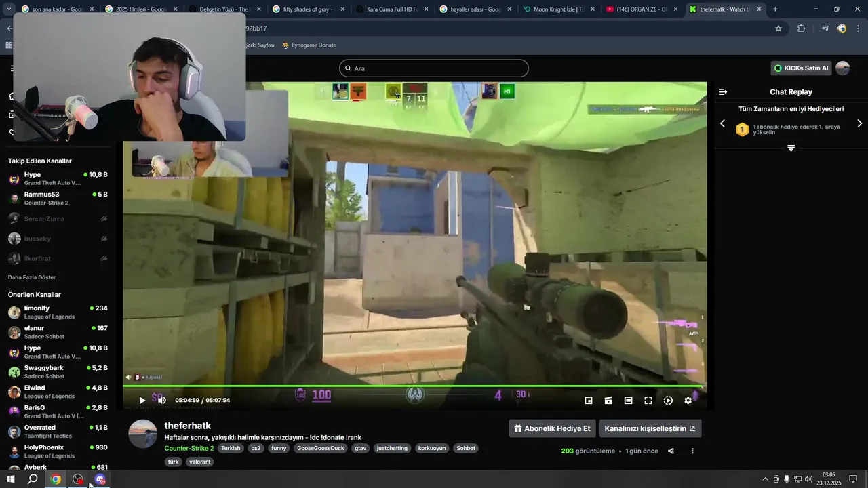Select the gtav tag
The width and height of the screenshot is (868, 488).
pos(360,448)
